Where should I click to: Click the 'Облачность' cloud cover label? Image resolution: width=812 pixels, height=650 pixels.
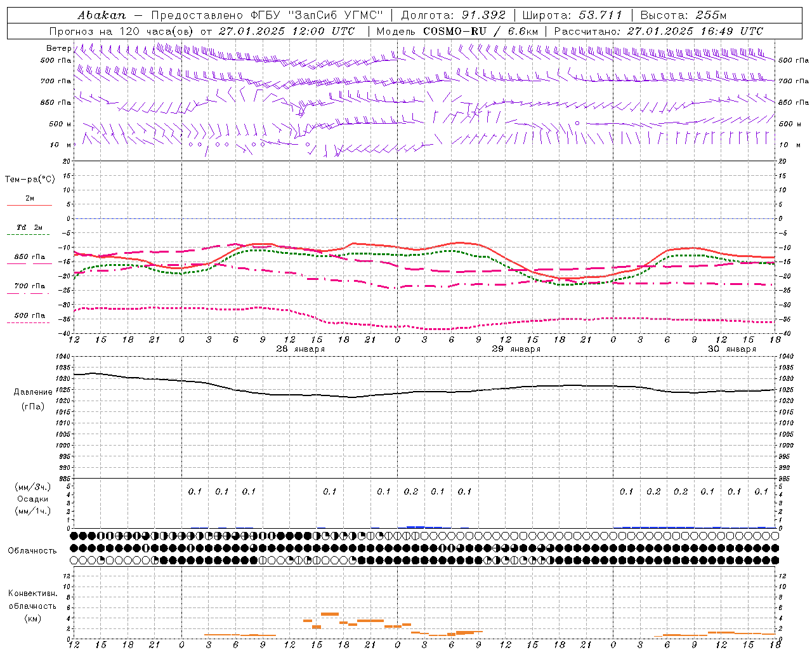(x=32, y=551)
